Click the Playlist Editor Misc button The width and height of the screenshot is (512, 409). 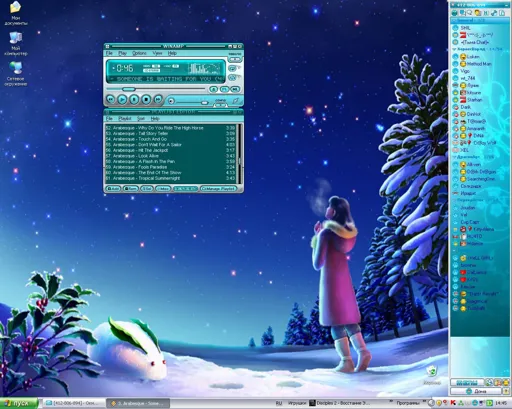[163, 189]
